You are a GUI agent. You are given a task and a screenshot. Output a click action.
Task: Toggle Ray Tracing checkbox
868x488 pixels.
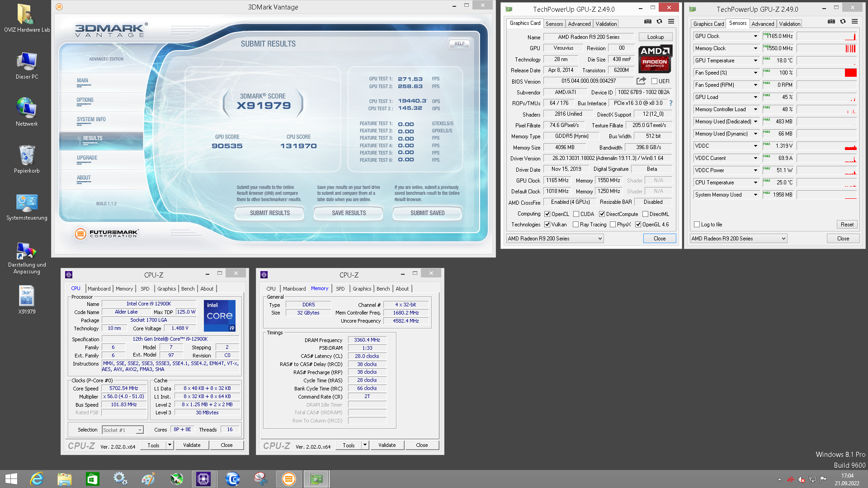point(576,225)
